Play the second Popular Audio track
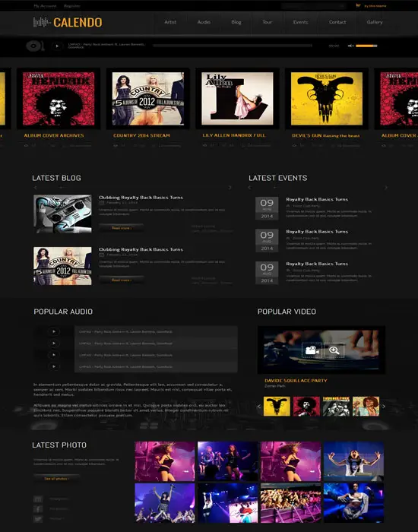 (x=54, y=344)
